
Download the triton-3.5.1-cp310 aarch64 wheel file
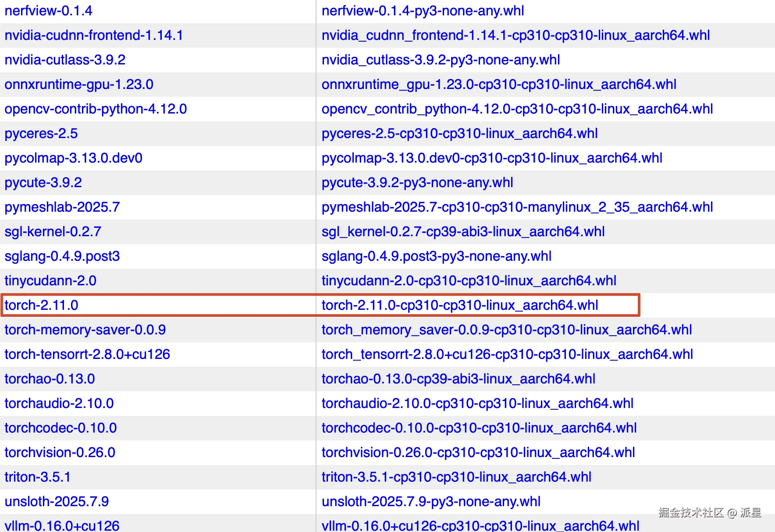coord(456,477)
